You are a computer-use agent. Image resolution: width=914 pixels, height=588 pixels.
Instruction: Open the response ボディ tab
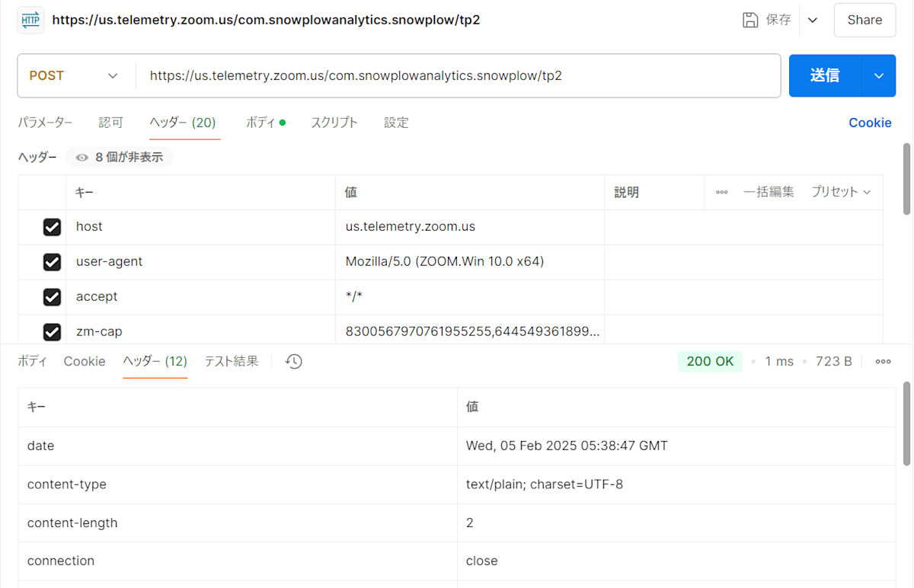pos(32,361)
